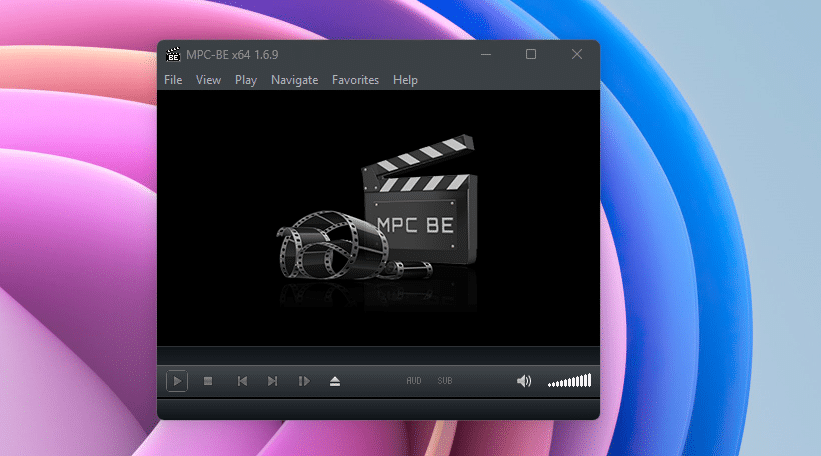Skip to the next file icon
This screenshot has height=456, width=821.
pyautogui.click(x=272, y=381)
